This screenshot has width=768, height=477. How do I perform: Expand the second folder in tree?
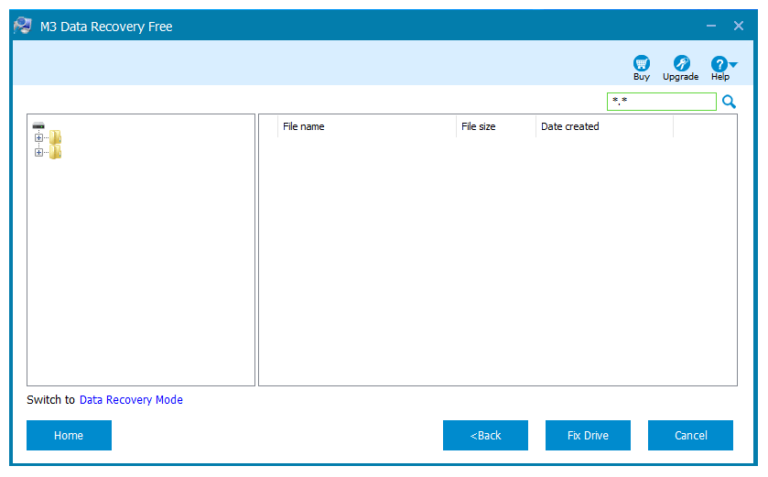tap(39, 152)
